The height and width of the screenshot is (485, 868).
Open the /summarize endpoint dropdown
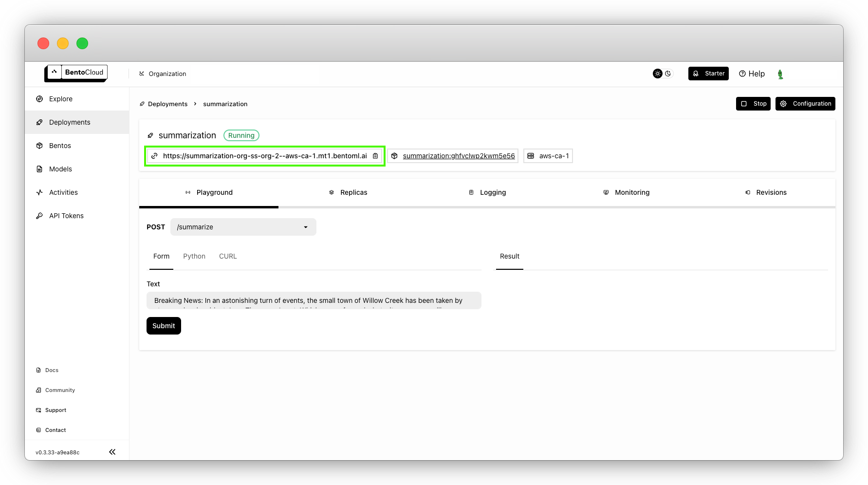[x=243, y=227]
